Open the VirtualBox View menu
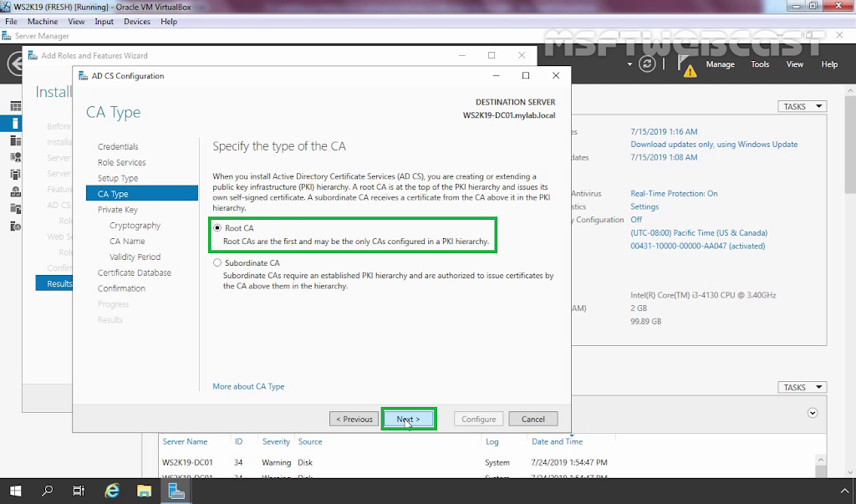This screenshot has height=504, width=856. tap(76, 21)
